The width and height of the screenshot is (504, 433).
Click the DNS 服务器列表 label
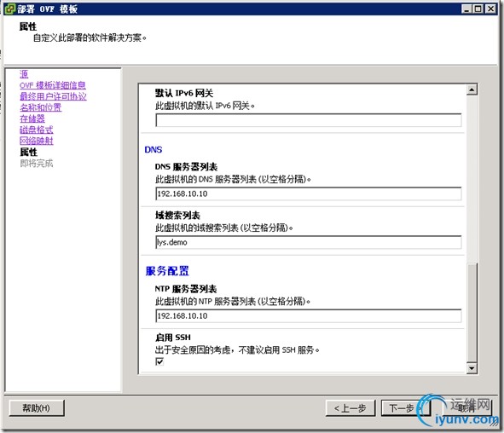point(187,167)
